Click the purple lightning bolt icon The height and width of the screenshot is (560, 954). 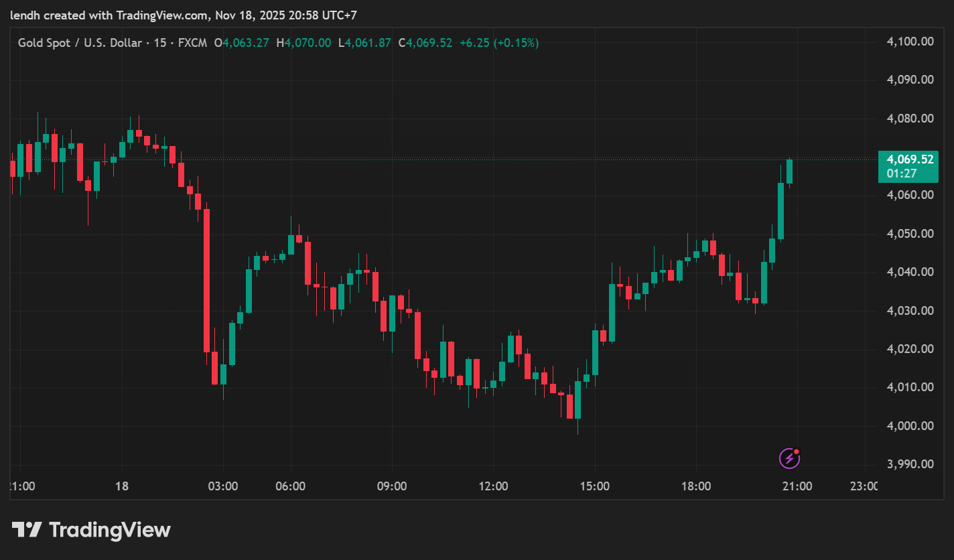click(x=789, y=459)
